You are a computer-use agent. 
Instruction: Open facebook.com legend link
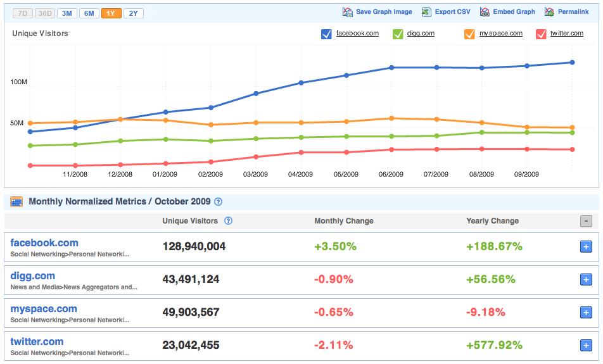pos(357,34)
